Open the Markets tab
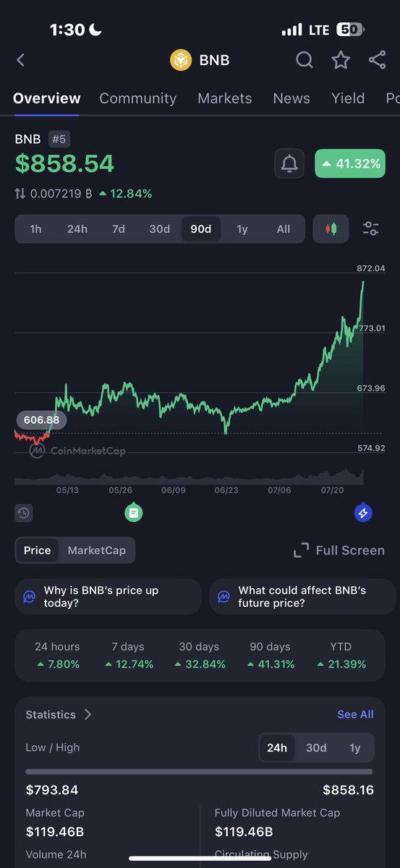 [x=225, y=98]
